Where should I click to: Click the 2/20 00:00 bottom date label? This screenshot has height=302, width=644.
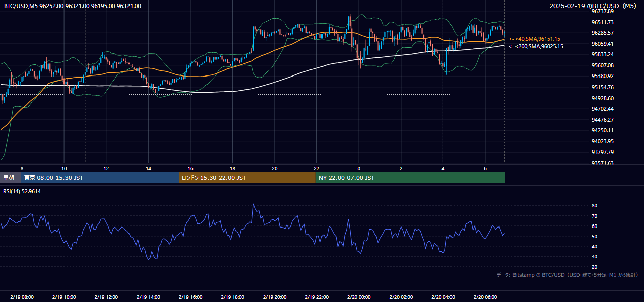pyautogui.click(x=359, y=297)
